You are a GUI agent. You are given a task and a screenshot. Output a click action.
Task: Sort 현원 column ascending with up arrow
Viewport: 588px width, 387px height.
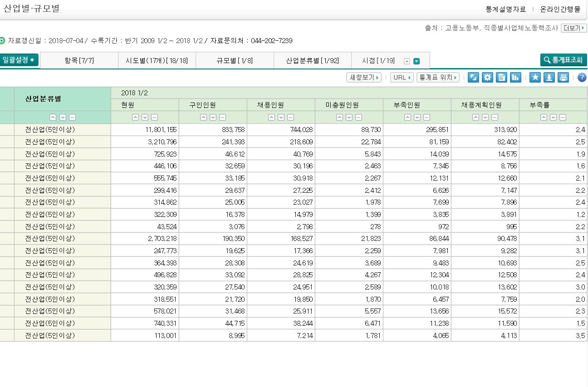point(135,118)
